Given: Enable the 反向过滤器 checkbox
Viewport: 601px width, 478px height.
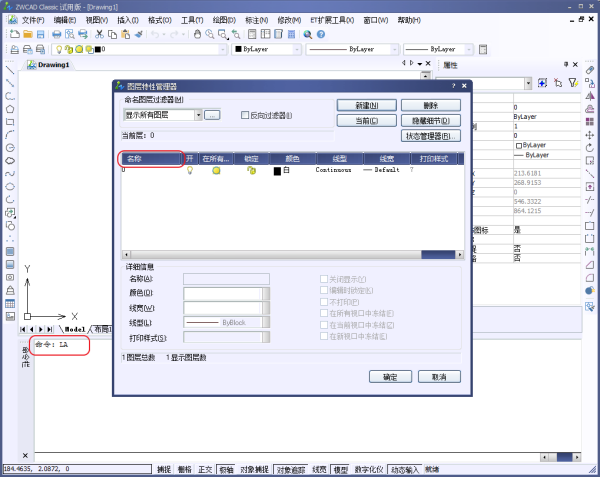Looking at the screenshot, I should 245,116.
